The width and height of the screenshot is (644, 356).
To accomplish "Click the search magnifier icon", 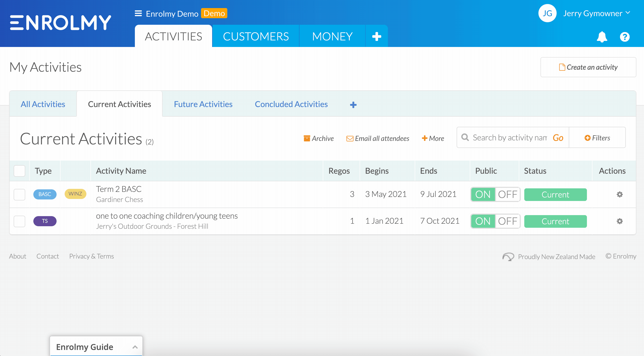I will [465, 137].
